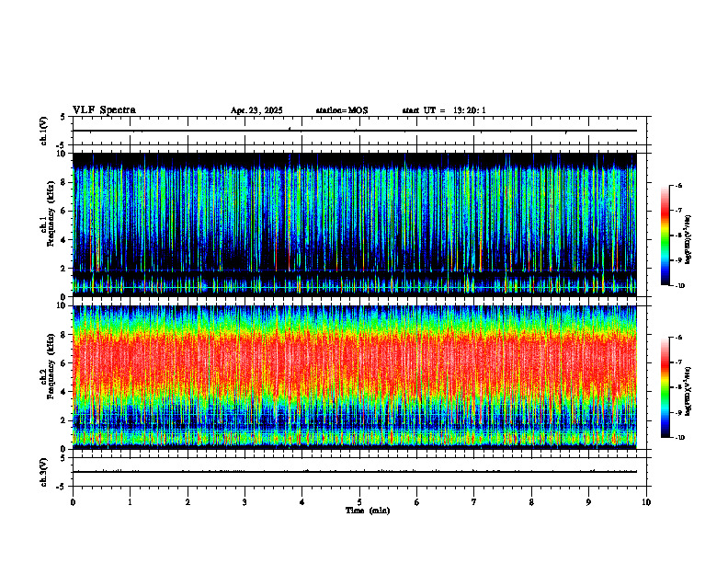Click the ch.1 color bar PSD unit label

point(688,240)
